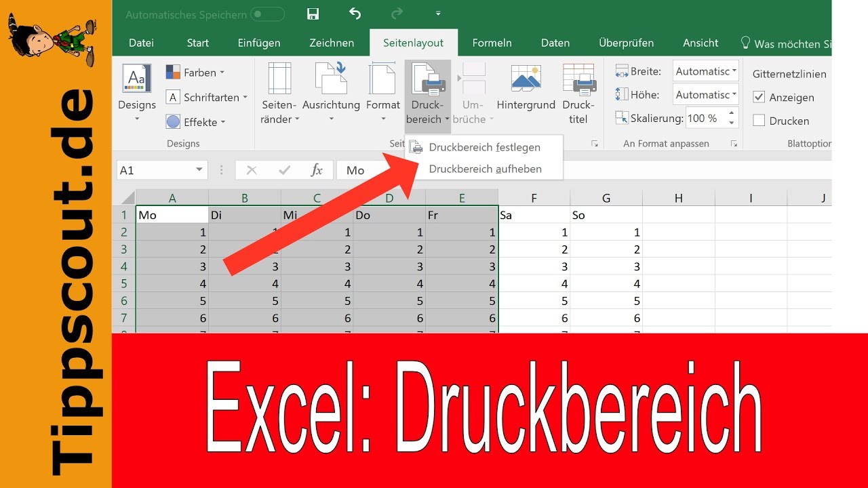Click cell containing Sa
868x488 pixels.
(x=534, y=215)
